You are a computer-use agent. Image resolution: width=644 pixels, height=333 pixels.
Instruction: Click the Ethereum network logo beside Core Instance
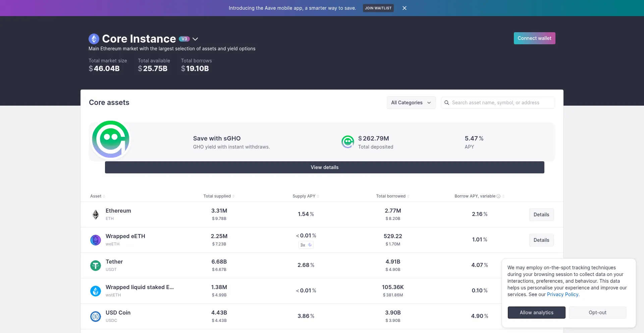(94, 39)
